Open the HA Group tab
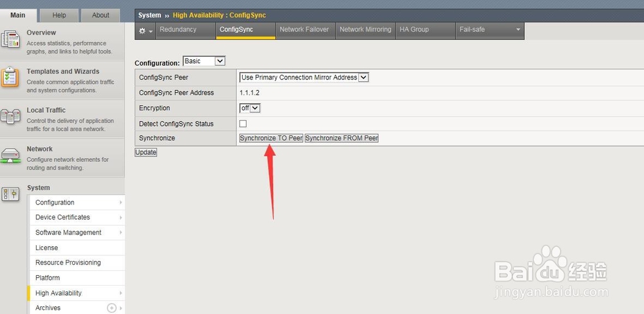The image size is (644, 314). (426, 31)
